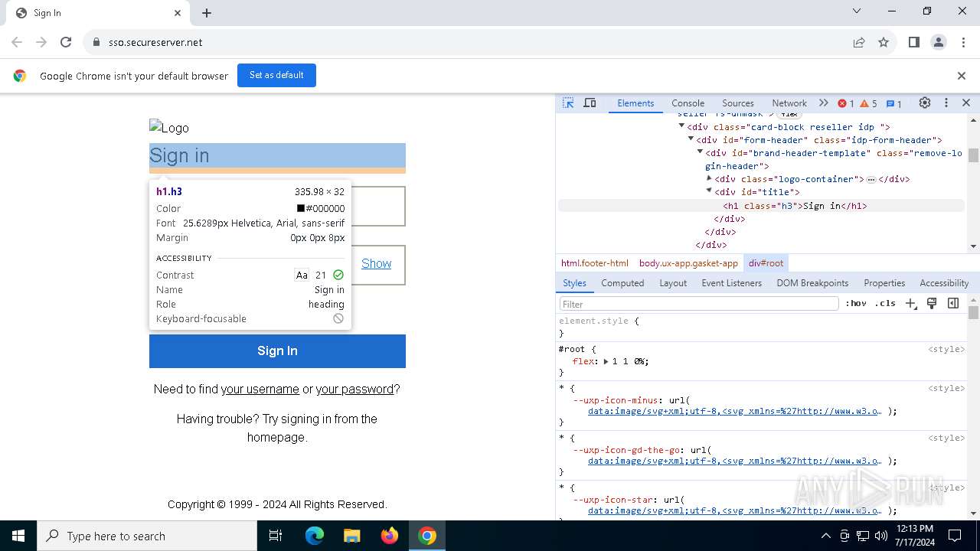This screenshot has height=551, width=980.
Task: Toggle :hov element state button
Action: (856, 304)
